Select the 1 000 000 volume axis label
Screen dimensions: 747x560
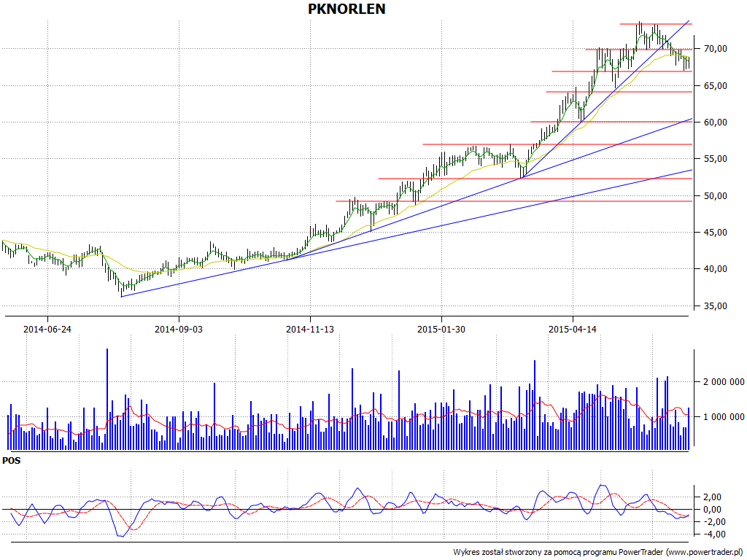pyautogui.click(x=724, y=417)
